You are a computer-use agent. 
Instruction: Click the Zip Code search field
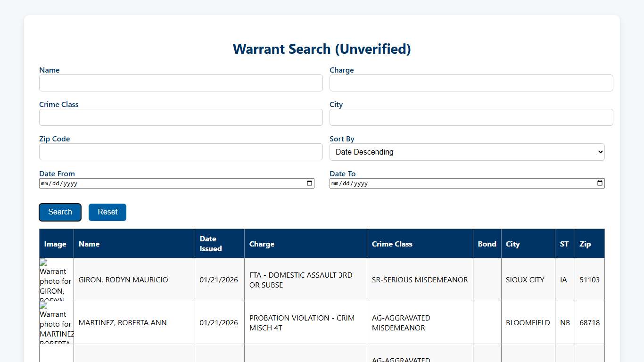pyautogui.click(x=181, y=152)
